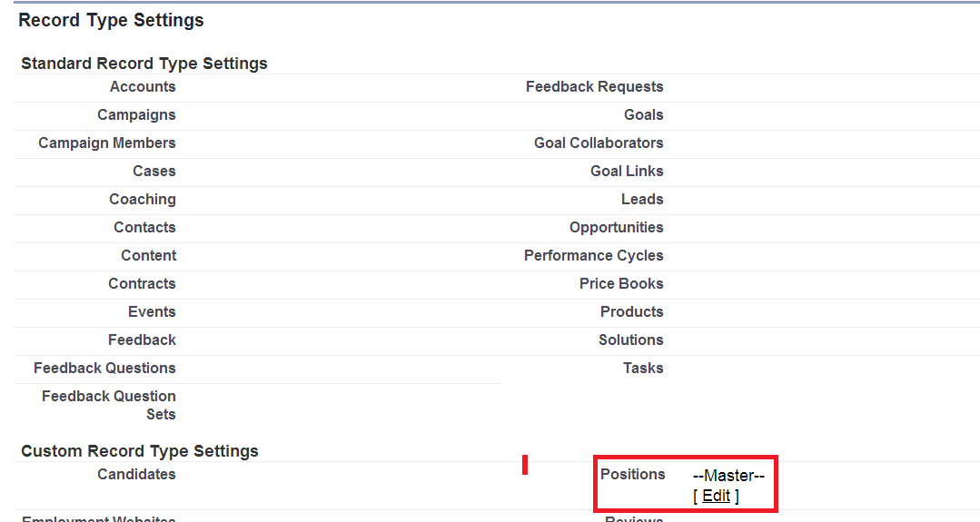Image resolution: width=980 pixels, height=522 pixels.
Task: Click the Edit link for Positions
Action: pyautogui.click(x=716, y=496)
